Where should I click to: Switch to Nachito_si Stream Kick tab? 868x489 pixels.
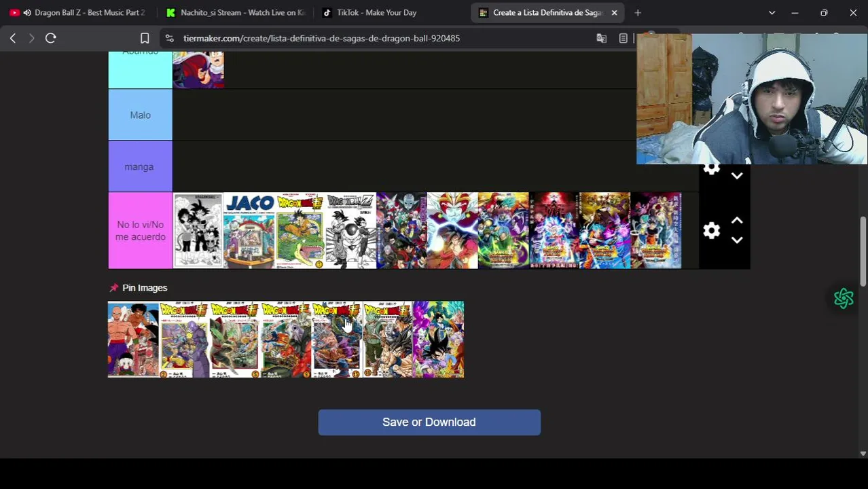tap(236, 13)
